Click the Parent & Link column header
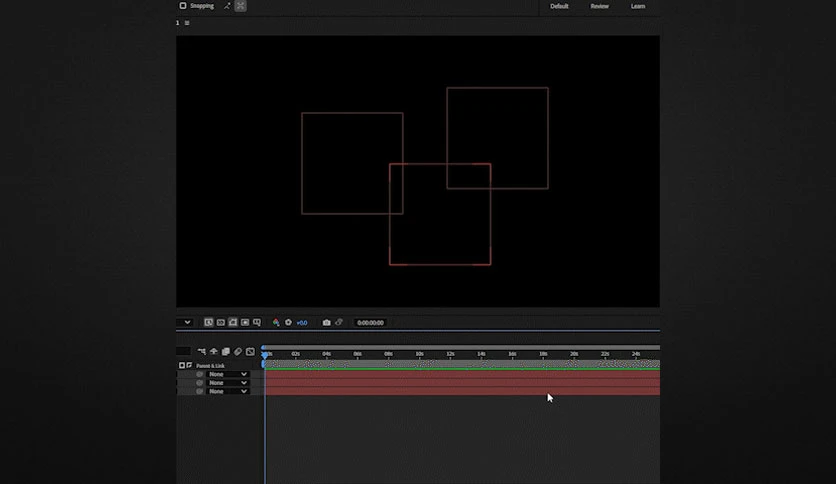Image resolution: width=836 pixels, height=484 pixels. pos(210,366)
